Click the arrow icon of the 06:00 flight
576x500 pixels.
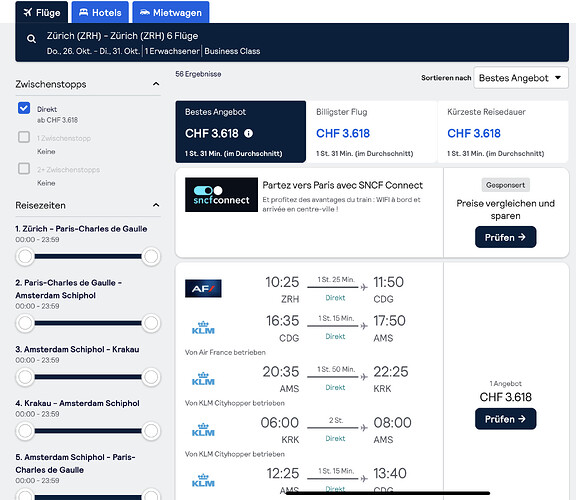click(x=364, y=428)
